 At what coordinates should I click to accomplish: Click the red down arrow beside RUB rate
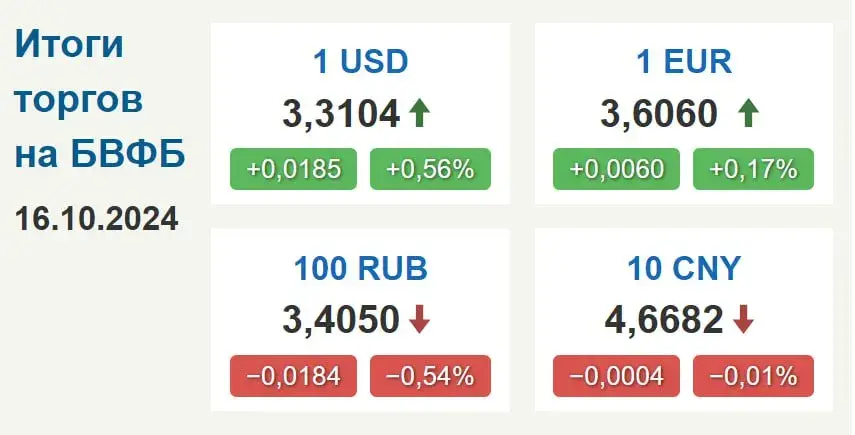[420, 321]
